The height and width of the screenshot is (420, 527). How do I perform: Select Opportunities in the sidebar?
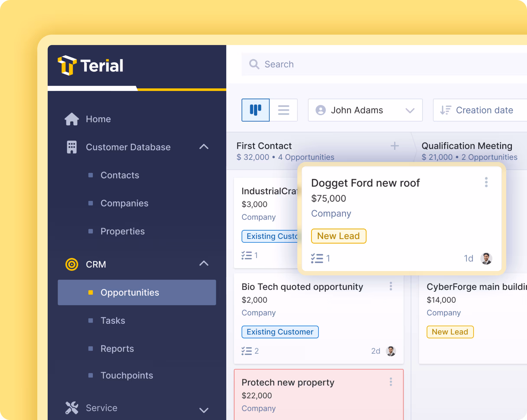(x=130, y=292)
